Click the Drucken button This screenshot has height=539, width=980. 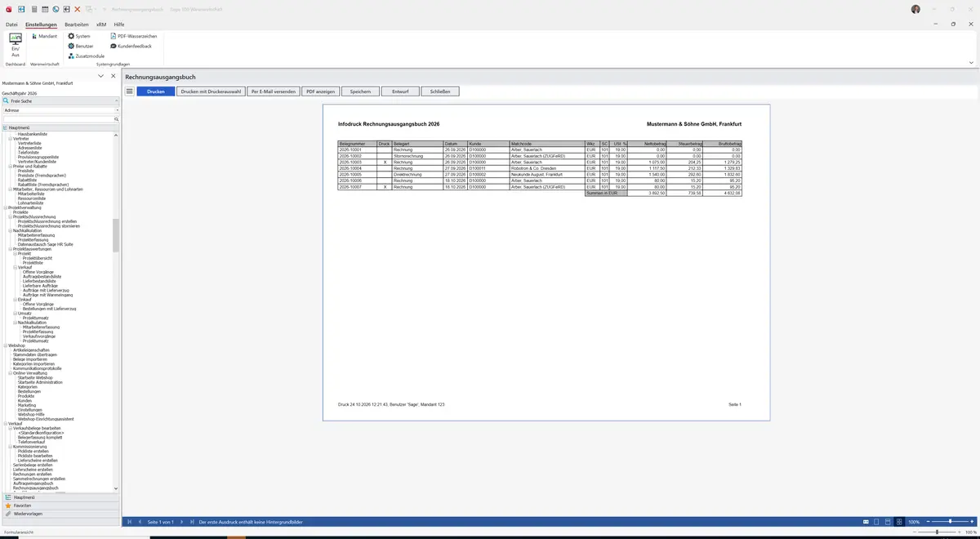pyautogui.click(x=156, y=91)
